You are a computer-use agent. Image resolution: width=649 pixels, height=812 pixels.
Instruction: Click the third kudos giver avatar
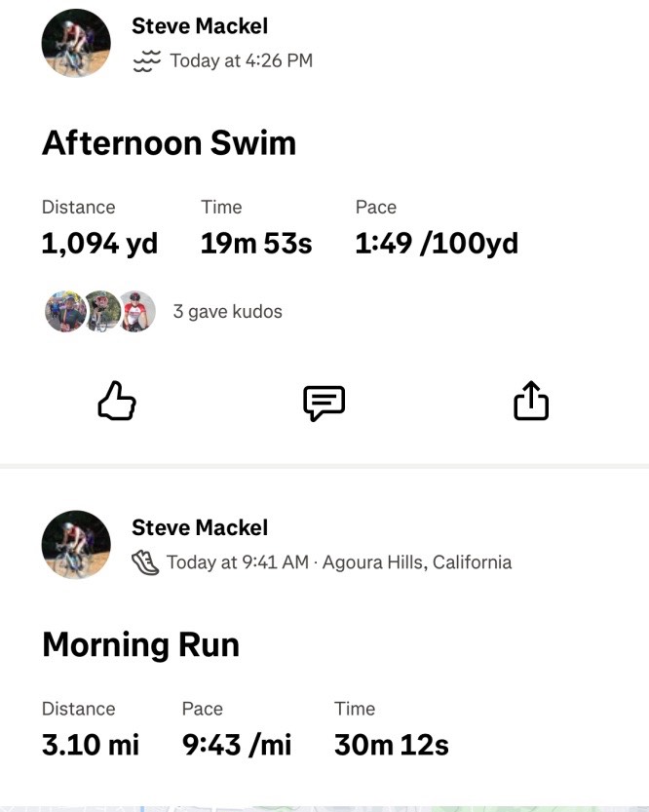pos(135,311)
